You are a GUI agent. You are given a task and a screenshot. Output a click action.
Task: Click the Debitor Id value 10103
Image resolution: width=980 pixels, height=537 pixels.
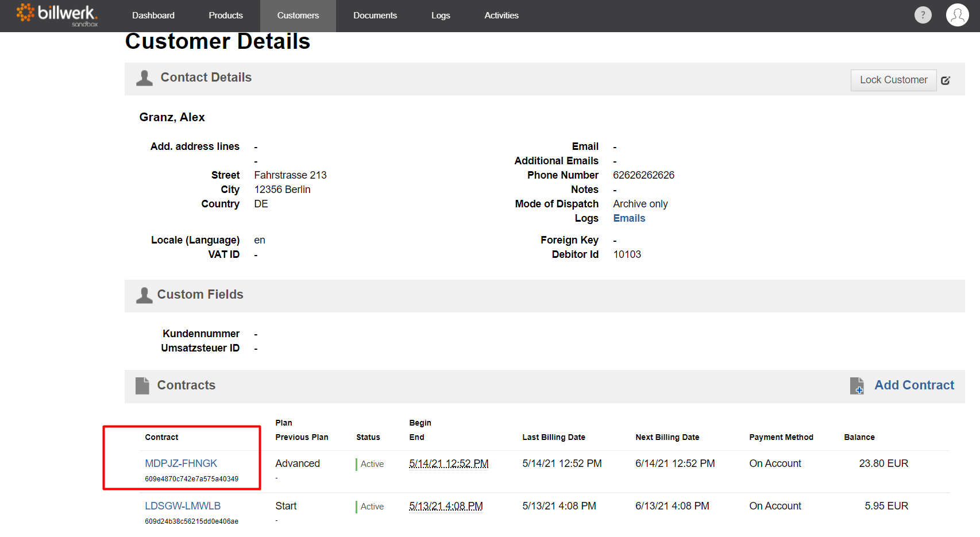627,254
